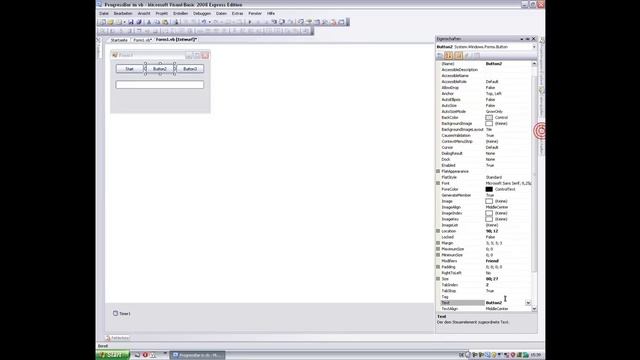Click the New Project toolbar icon
Screen dimensions: 640x360
click(103, 22)
